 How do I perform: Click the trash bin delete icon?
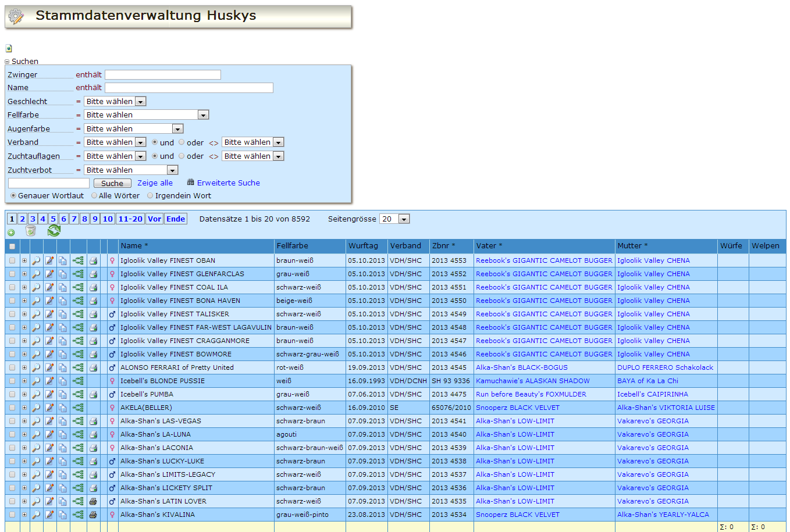click(31, 231)
